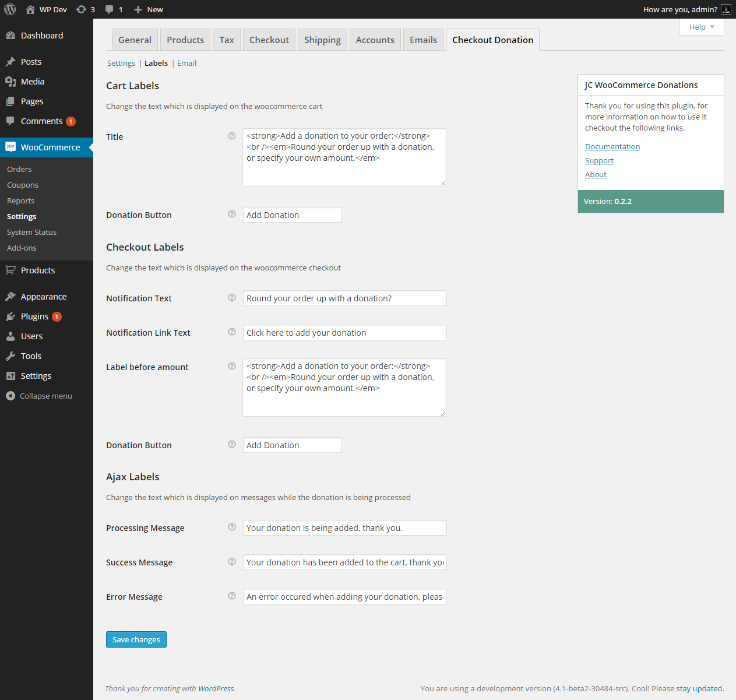This screenshot has width=736, height=700.
Task: Click help icon beside Notification Text
Action: (x=232, y=297)
